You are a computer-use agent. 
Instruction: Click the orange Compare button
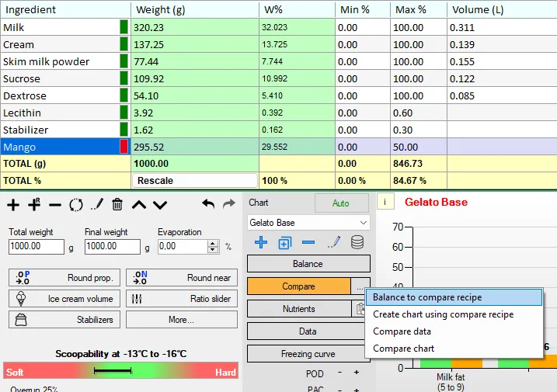pos(299,286)
